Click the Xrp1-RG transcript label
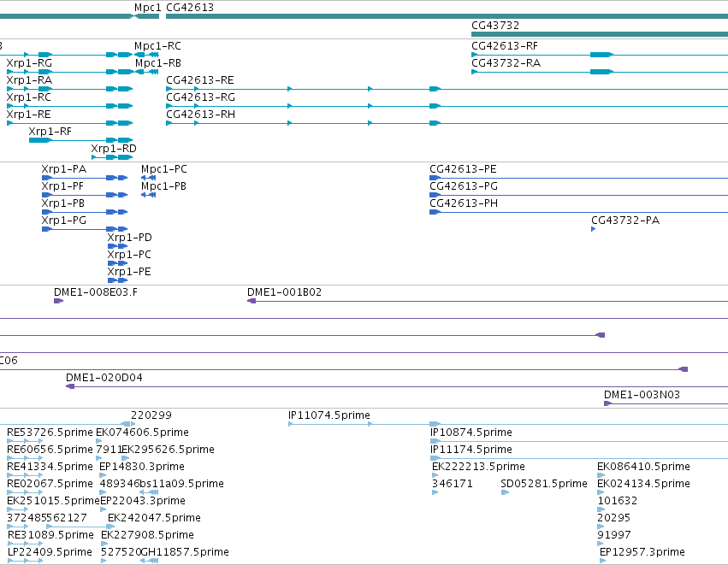 [29, 63]
